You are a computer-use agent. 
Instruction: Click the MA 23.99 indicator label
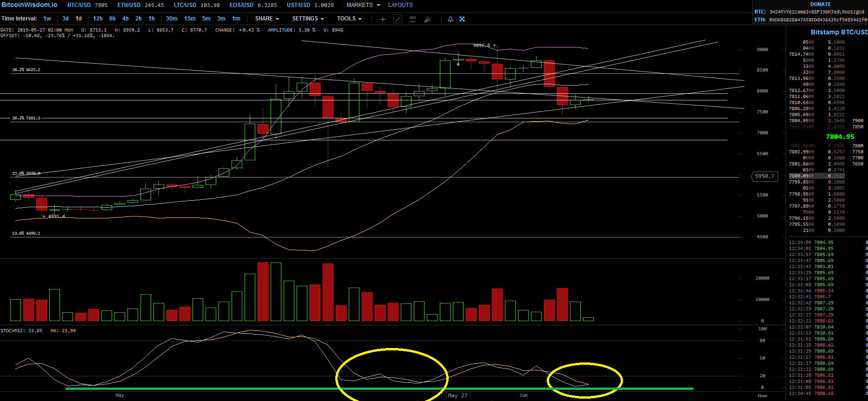63,331
